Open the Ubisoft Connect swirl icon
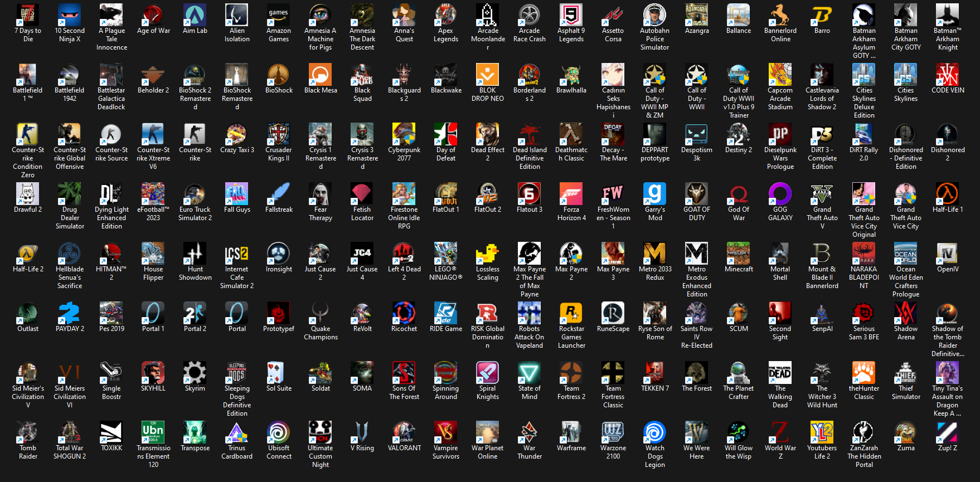This screenshot has height=482, width=980. pos(279,432)
